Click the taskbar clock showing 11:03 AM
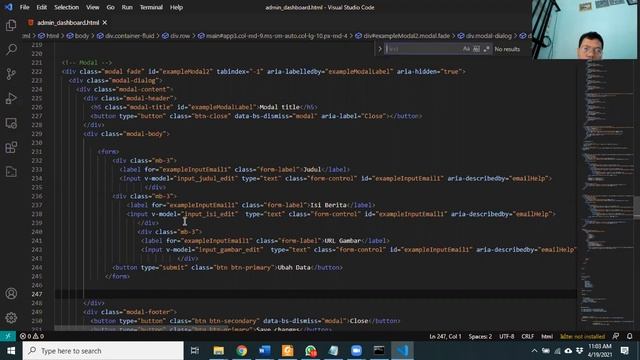Viewport: 640px width, 360px height. click(600, 351)
